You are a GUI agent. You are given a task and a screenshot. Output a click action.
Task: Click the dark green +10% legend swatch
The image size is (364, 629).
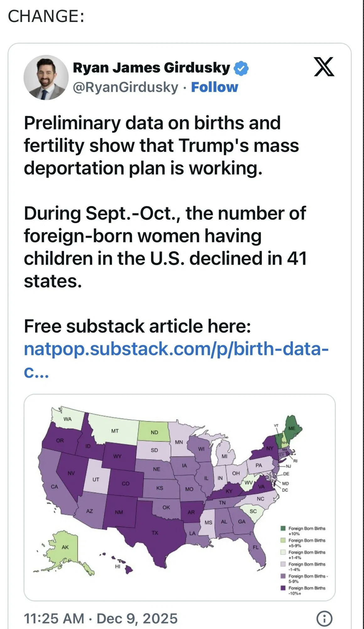coord(283,529)
